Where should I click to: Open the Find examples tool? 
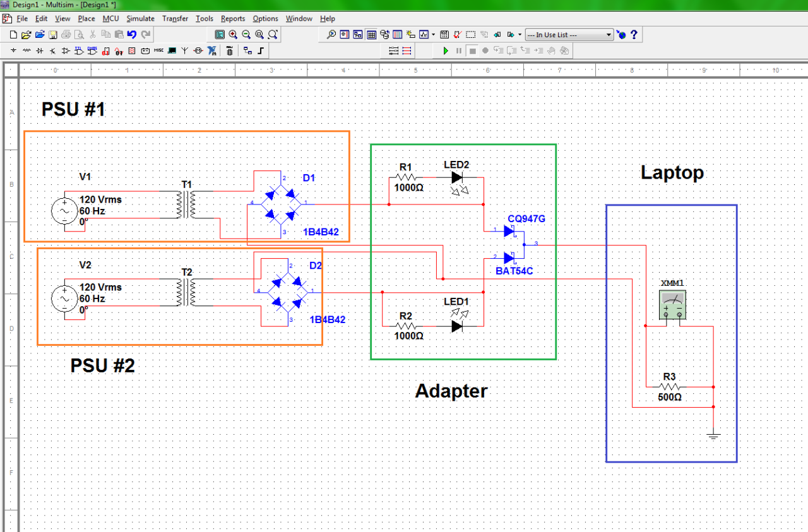coord(331,35)
